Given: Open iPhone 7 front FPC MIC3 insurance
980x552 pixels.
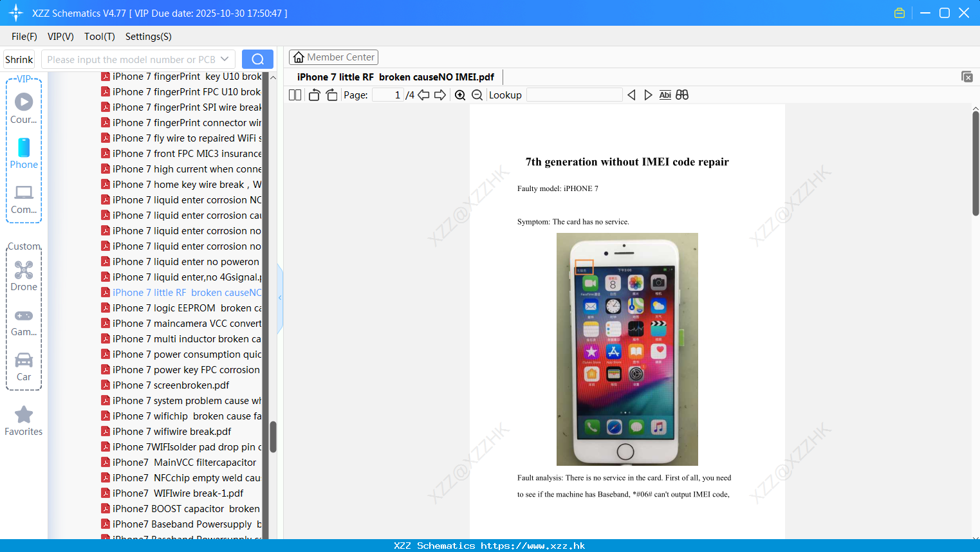Looking at the screenshot, I should pos(181,154).
